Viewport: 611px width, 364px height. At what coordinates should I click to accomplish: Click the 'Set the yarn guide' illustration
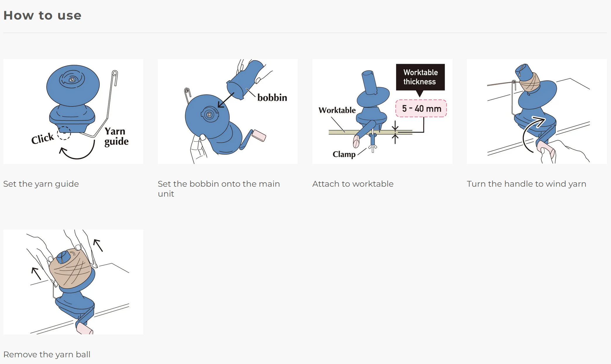tap(73, 111)
